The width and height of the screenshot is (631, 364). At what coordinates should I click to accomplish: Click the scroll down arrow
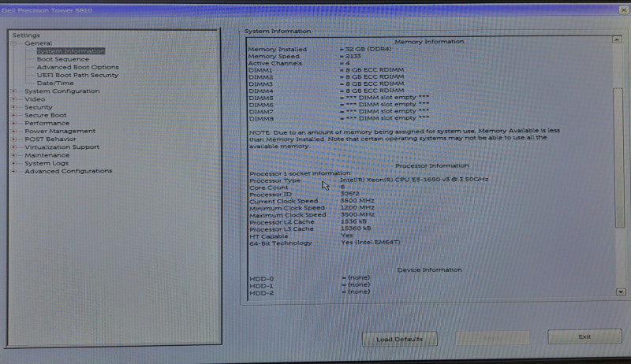pos(621,292)
